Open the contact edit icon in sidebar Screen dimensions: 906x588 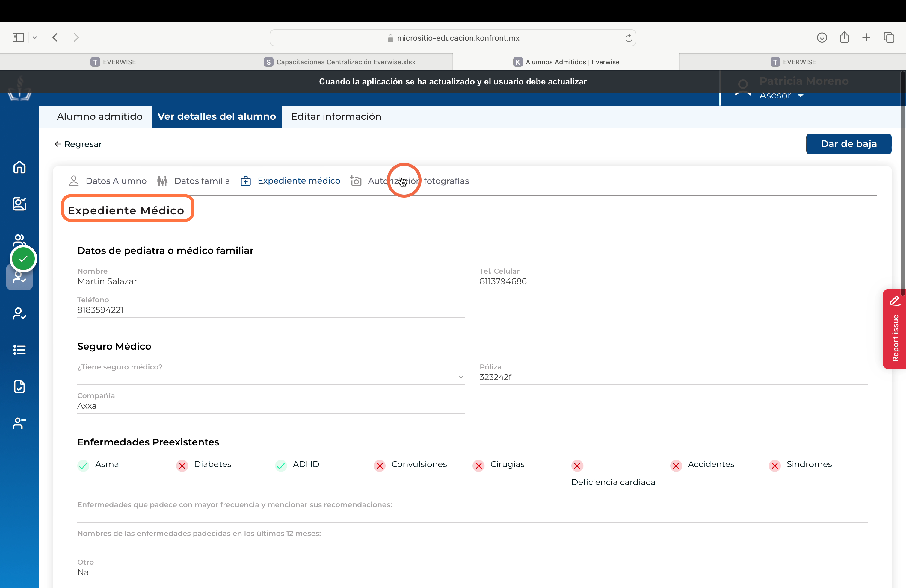[19, 204]
